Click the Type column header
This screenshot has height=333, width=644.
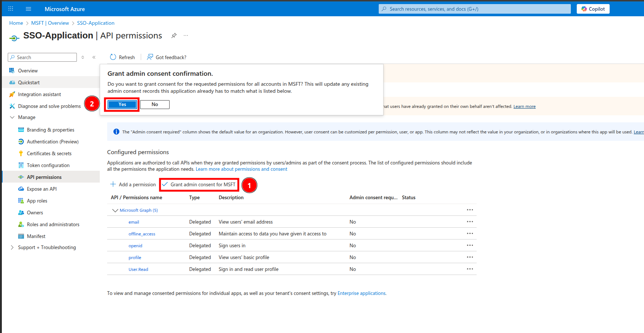[194, 197]
